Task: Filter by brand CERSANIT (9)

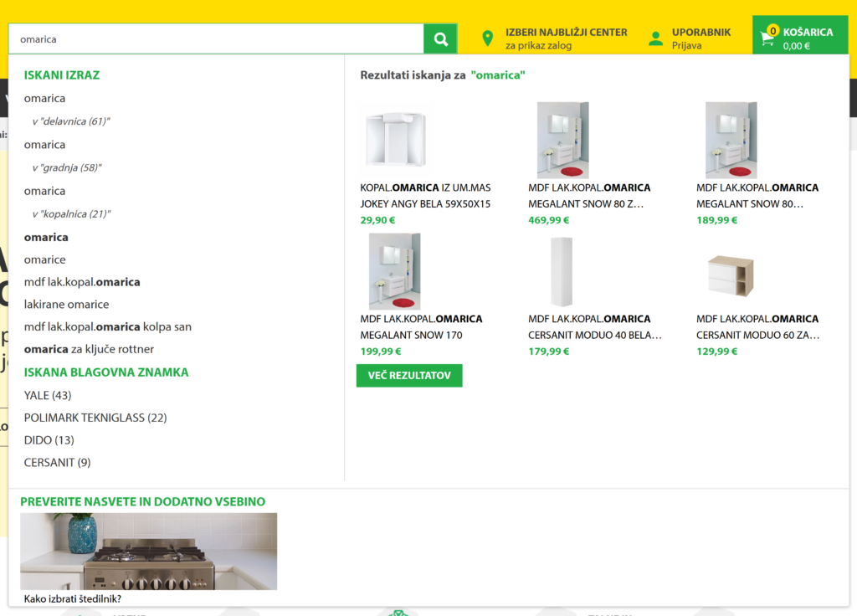Action: [x=57, y=463]
